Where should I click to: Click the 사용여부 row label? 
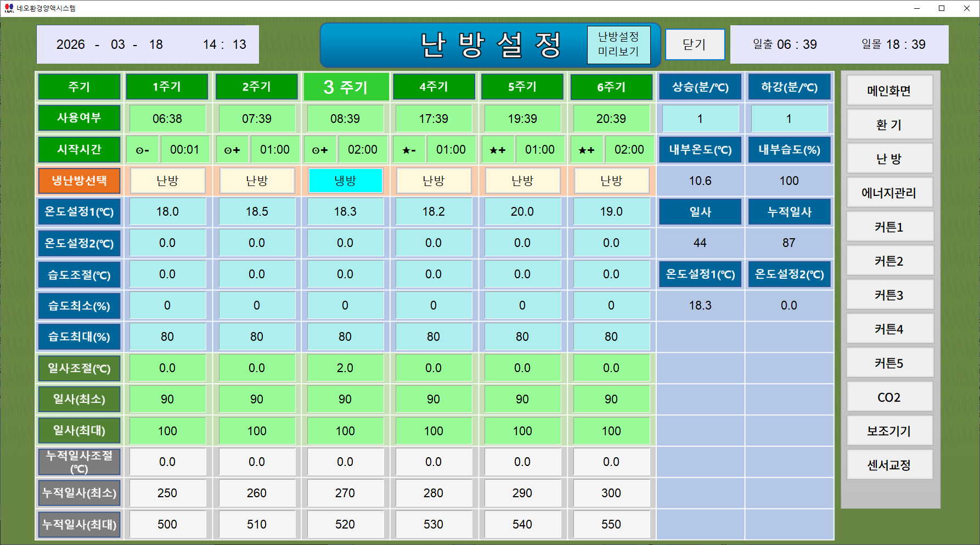click(79, 118)
